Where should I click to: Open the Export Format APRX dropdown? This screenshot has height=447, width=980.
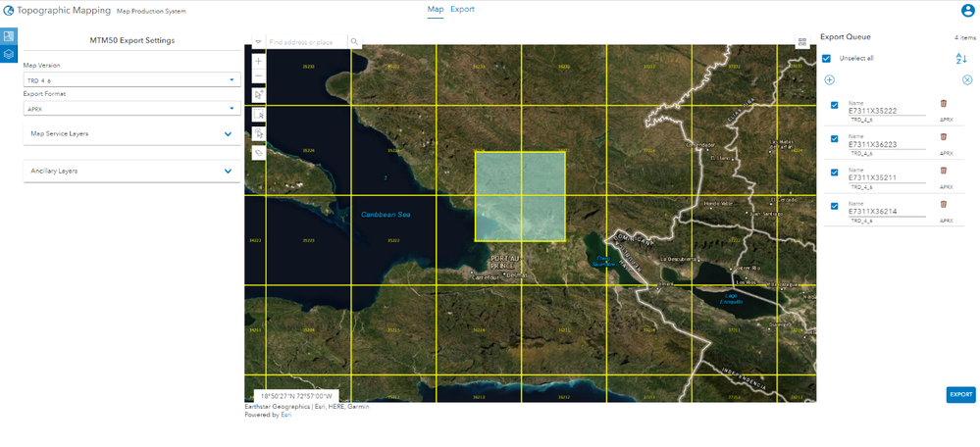pyautogui.click(x=131, y=109)
